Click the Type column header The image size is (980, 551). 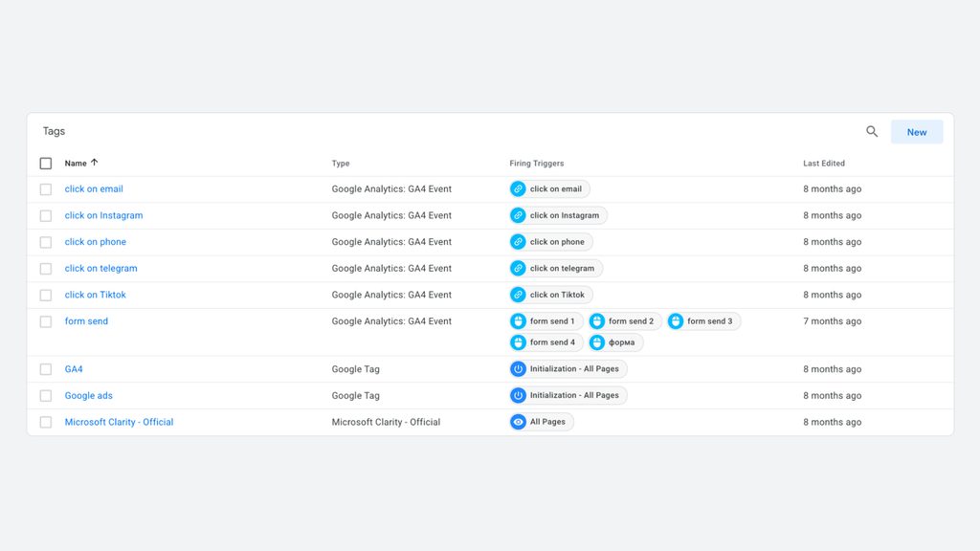(x=341, y=163)
